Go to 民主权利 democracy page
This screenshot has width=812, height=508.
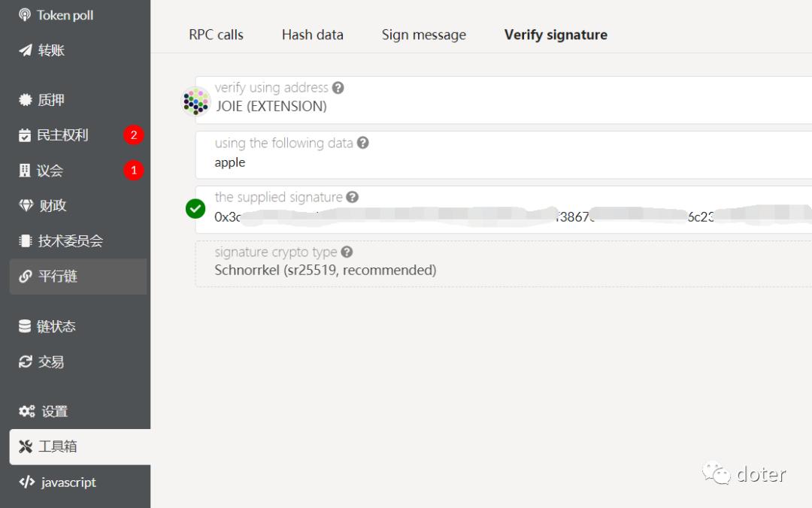tap(62, 135)
